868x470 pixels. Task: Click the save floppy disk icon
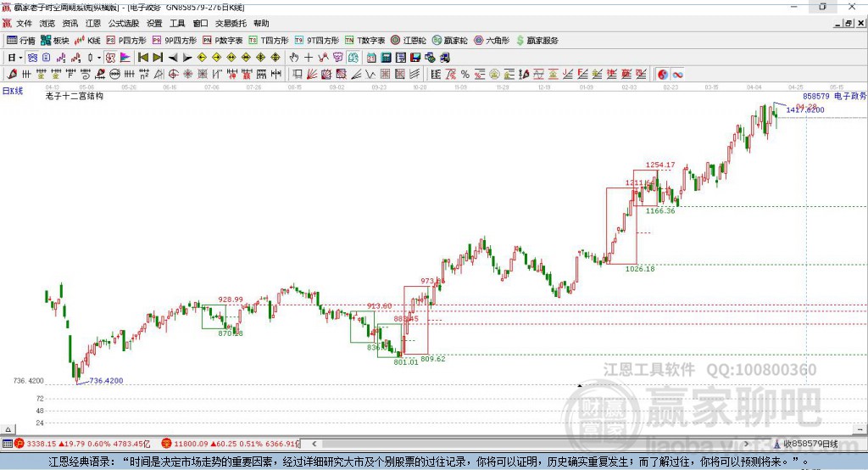pos(415,58)
